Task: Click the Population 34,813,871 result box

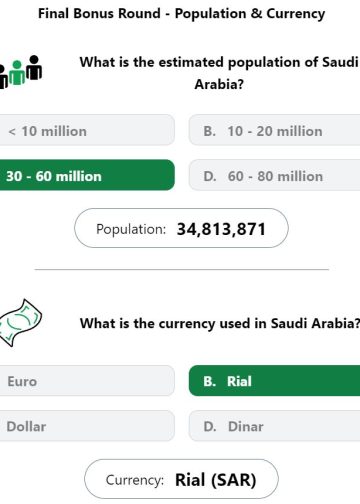Action: pyautogui.click(x=181, y=228)
